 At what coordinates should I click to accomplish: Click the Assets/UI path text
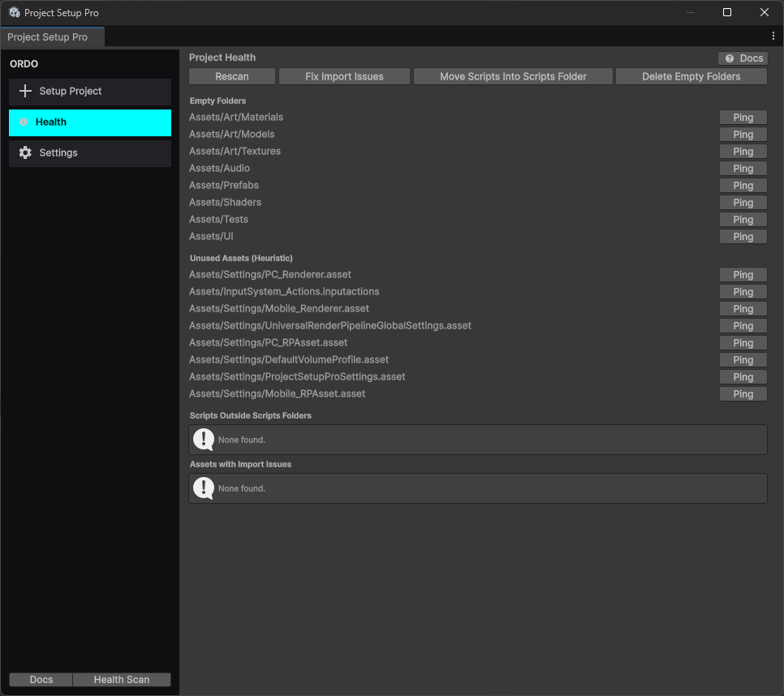[x=211, y=236]
